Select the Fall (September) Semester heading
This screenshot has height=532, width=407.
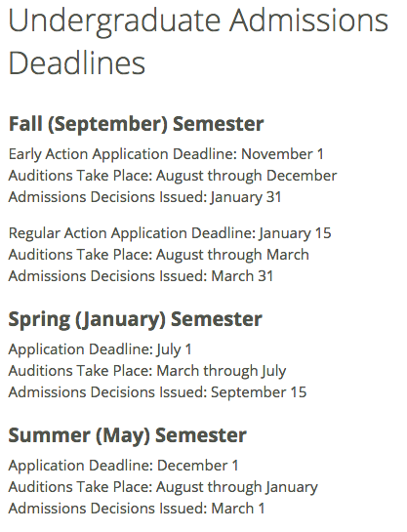[136, 124]
